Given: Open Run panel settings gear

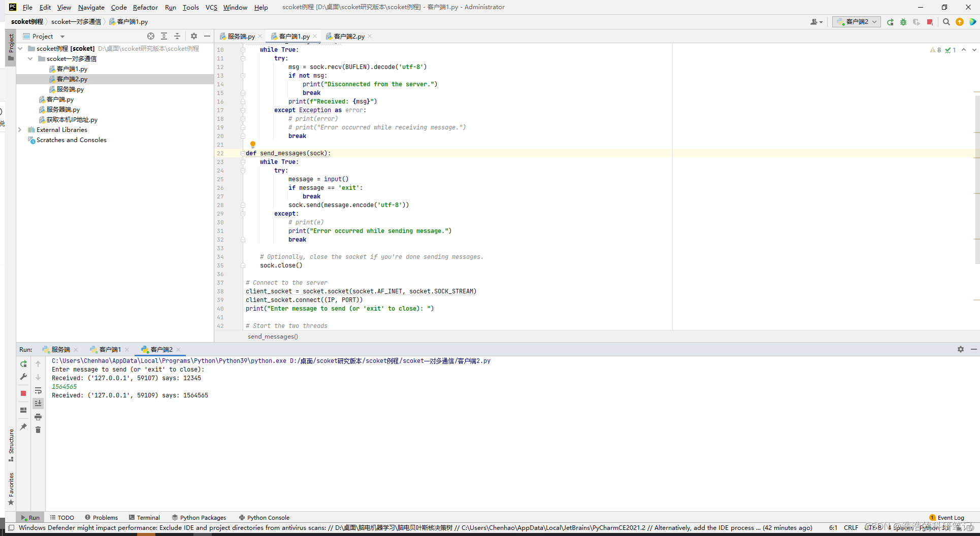Looking at the screenshot, I should pos(961,349).
